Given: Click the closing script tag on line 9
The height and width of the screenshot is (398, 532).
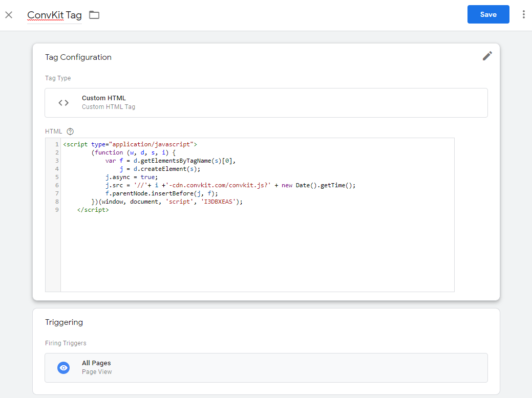Looking at the screenshot, I should pyautogui.click(x=93, y=210).
